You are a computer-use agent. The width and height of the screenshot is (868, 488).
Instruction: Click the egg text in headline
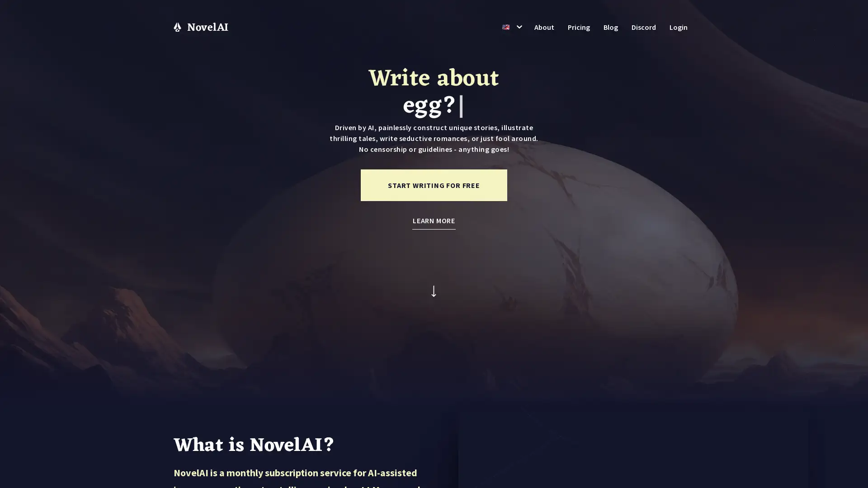[429, 105]
